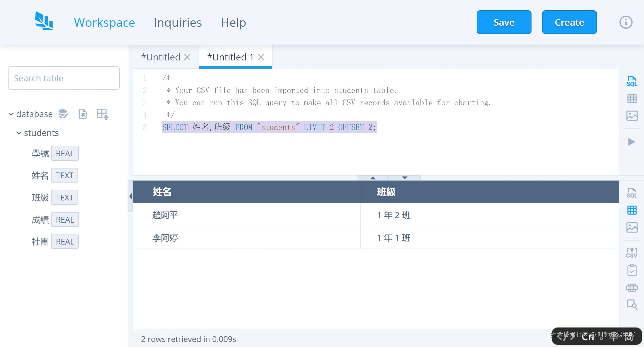Screen dimensions: 644x347
Task: Export results using the CSV icon
Action: pos(631,253)
